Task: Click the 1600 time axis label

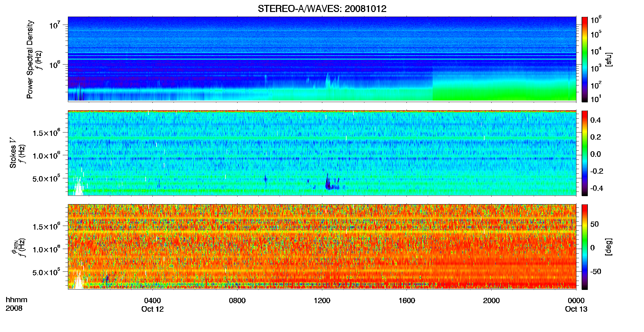Action: [x=407, y=300]
